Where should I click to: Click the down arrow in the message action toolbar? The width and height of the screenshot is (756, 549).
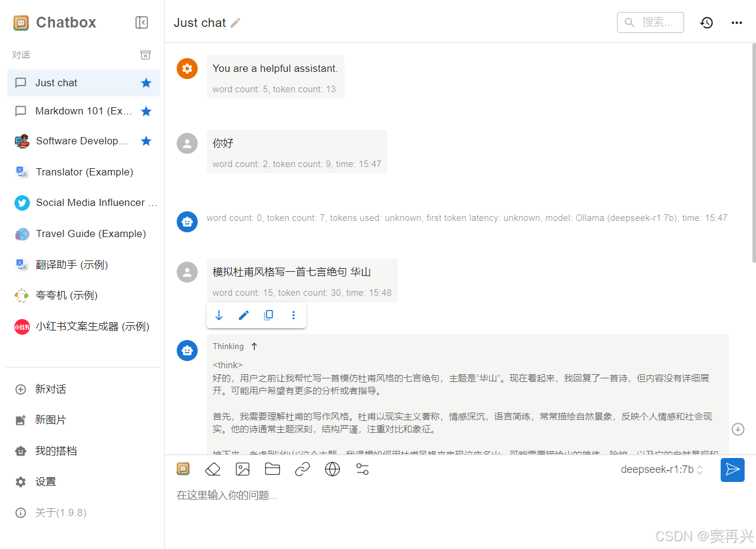pyautogui.click(x=219, y=316)
